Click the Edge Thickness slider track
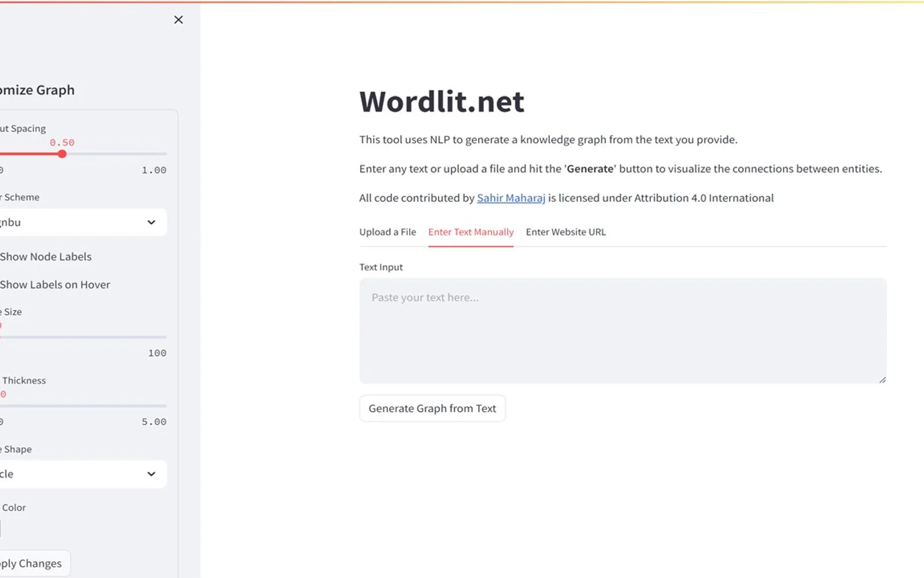Image resolution: width=924 pixels, height=578 pixels. pyautogui.click(x=83, y=406)
